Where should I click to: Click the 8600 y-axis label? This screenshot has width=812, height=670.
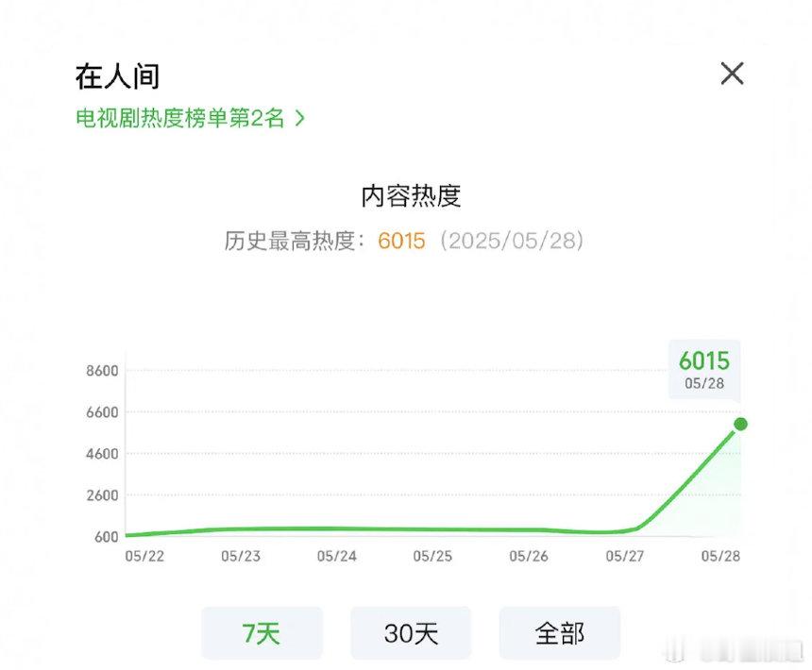pyautogui.click(x=103, y=371)
